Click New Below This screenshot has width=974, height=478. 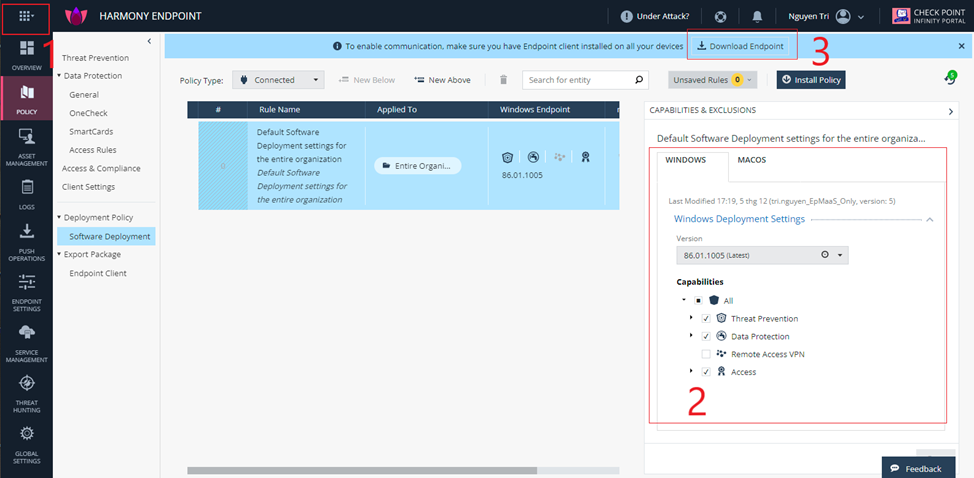(366, 80)
